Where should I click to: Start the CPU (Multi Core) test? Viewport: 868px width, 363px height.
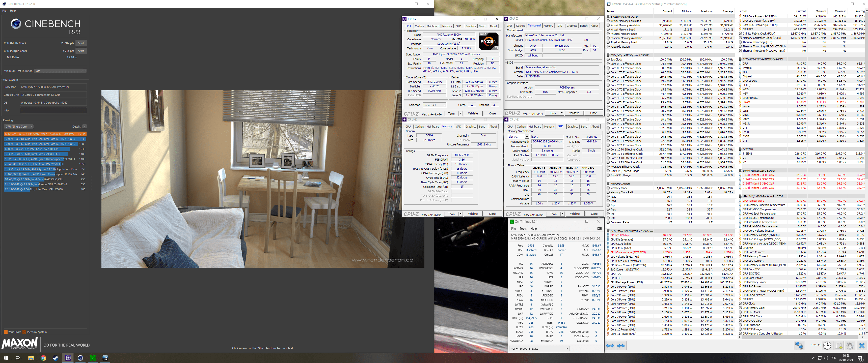point(81,43)
